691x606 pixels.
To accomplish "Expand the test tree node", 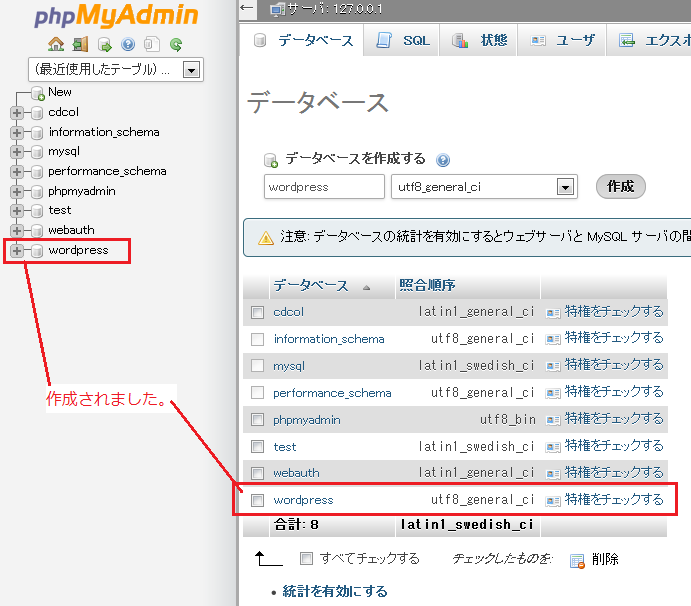I will coord(17,211).
